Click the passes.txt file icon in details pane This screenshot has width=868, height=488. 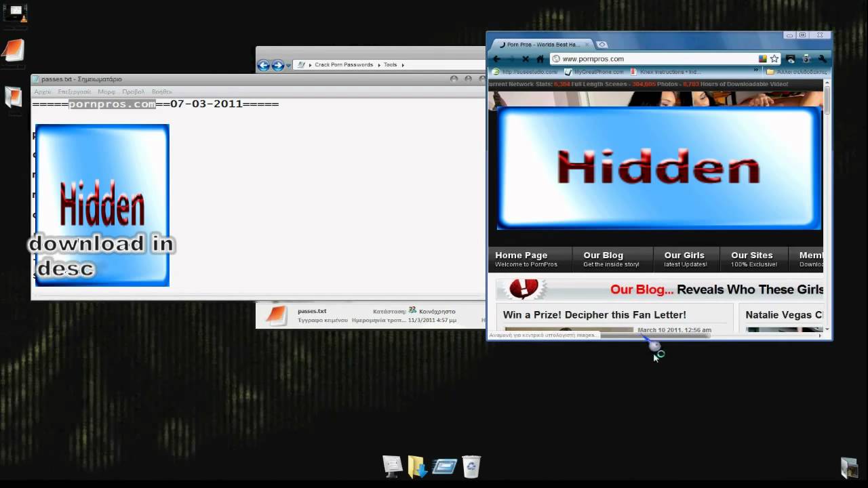click(276, 316)
